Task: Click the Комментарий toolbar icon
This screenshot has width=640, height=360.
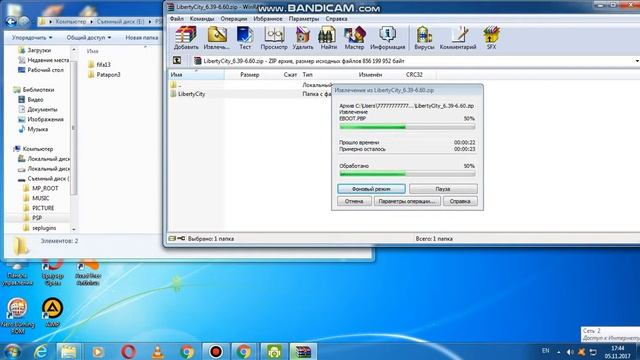Action: (x=458, y=38)
